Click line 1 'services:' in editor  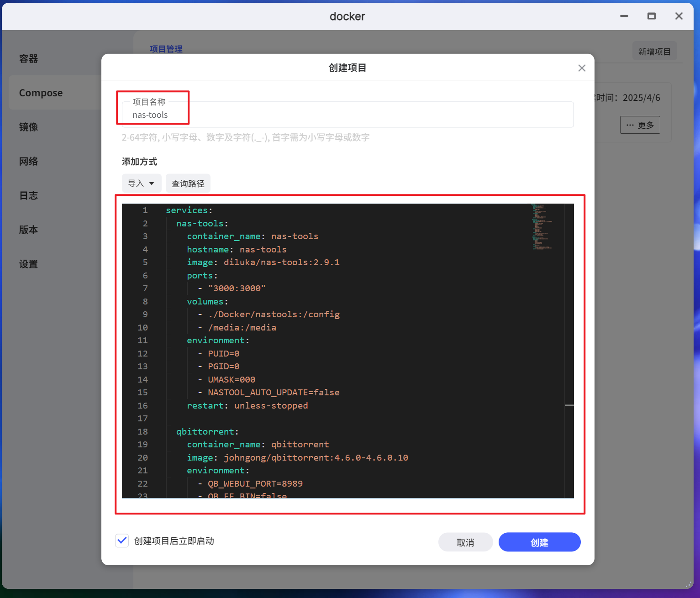(x=189, y=210)
